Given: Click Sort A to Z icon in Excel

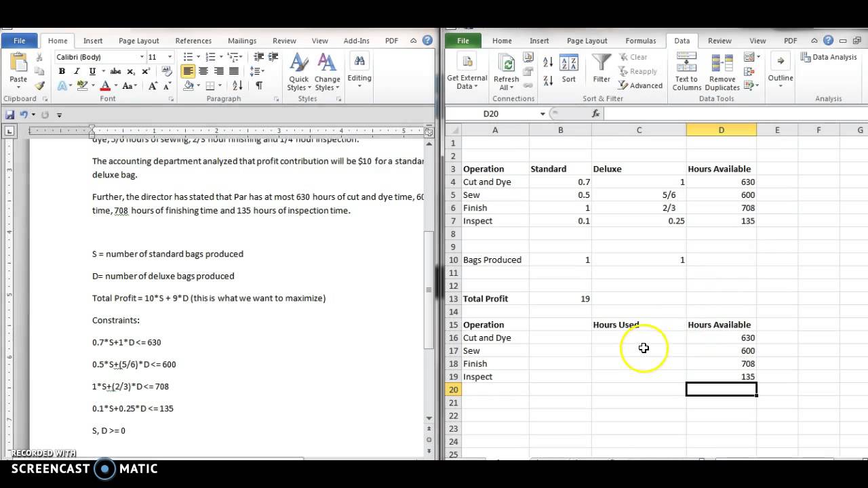Looking at the screenshot, I should pos(548,62).
